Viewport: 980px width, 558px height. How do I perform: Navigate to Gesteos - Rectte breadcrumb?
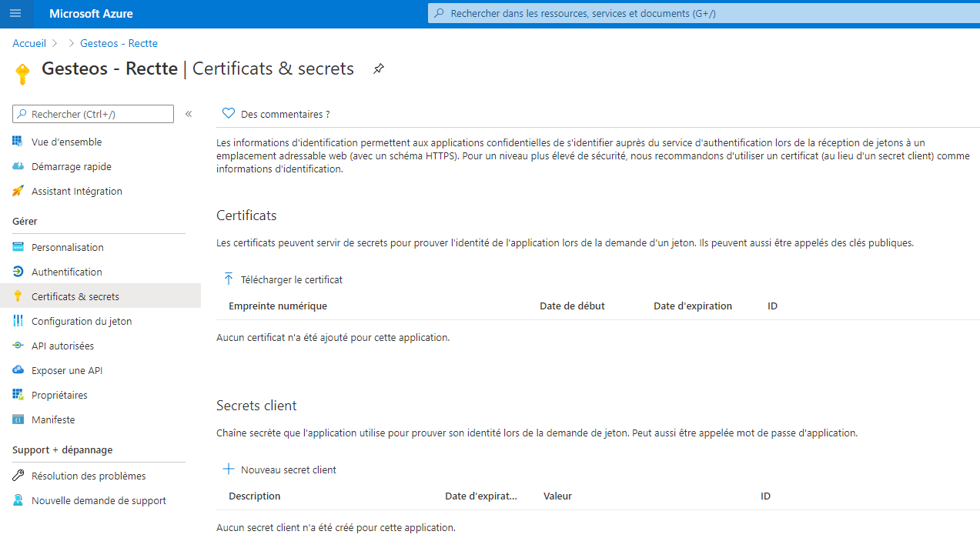point(119,43)
